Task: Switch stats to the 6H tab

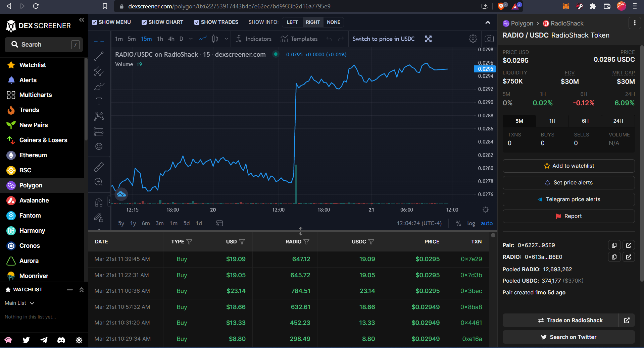Action: 585,121
